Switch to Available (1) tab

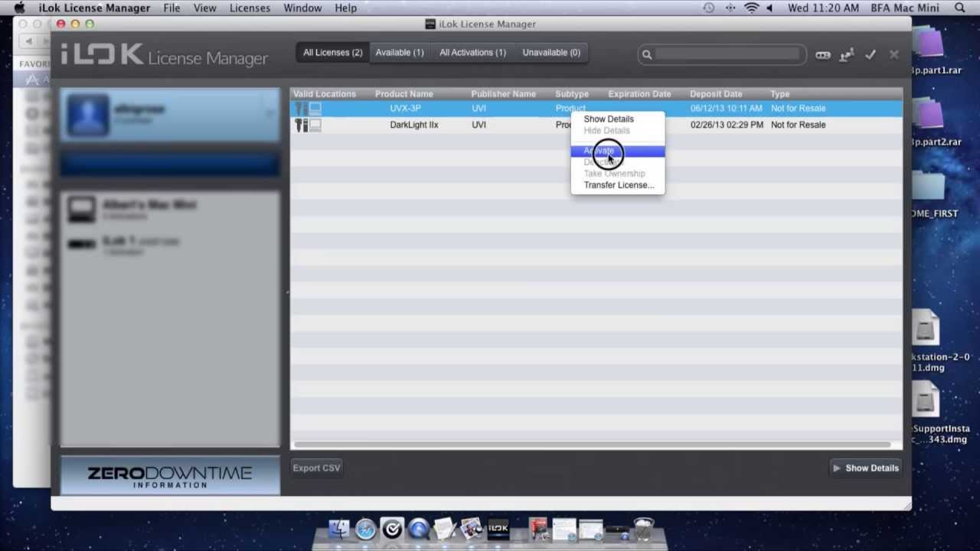click(400, 53)
